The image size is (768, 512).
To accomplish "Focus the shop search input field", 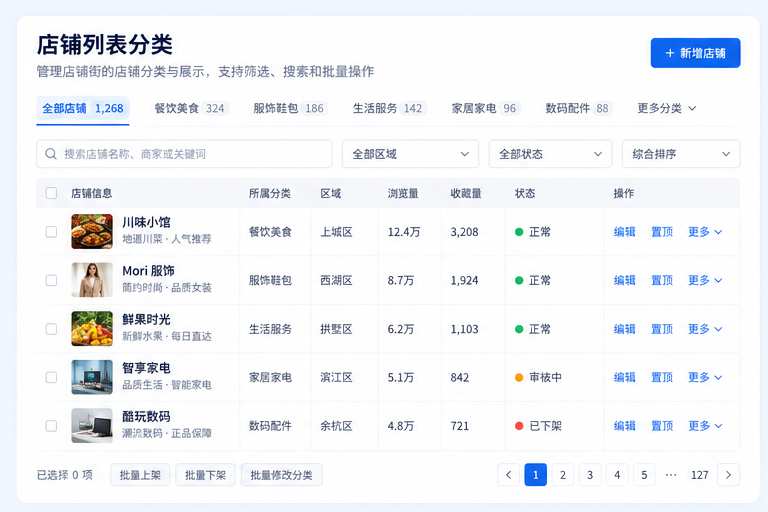I will [x=184, y=154].
